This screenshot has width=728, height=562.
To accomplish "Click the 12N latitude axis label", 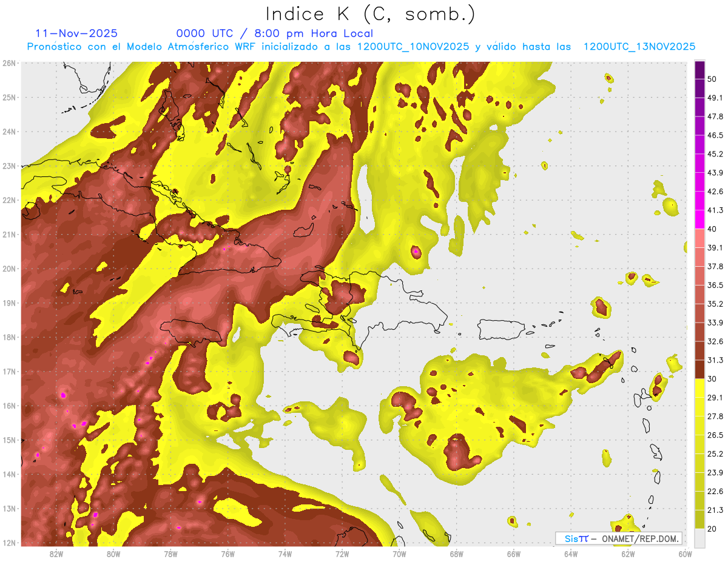I will [9, 543].
